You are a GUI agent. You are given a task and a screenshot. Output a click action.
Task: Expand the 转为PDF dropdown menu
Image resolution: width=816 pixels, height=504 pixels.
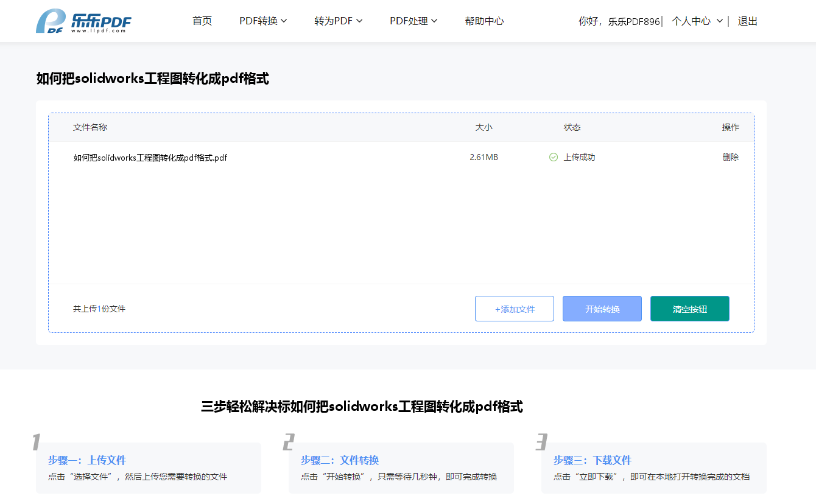339,21
